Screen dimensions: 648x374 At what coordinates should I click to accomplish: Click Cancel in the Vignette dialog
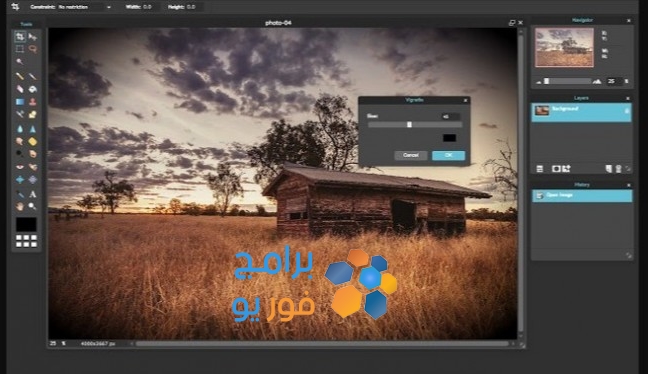(411, 155)
